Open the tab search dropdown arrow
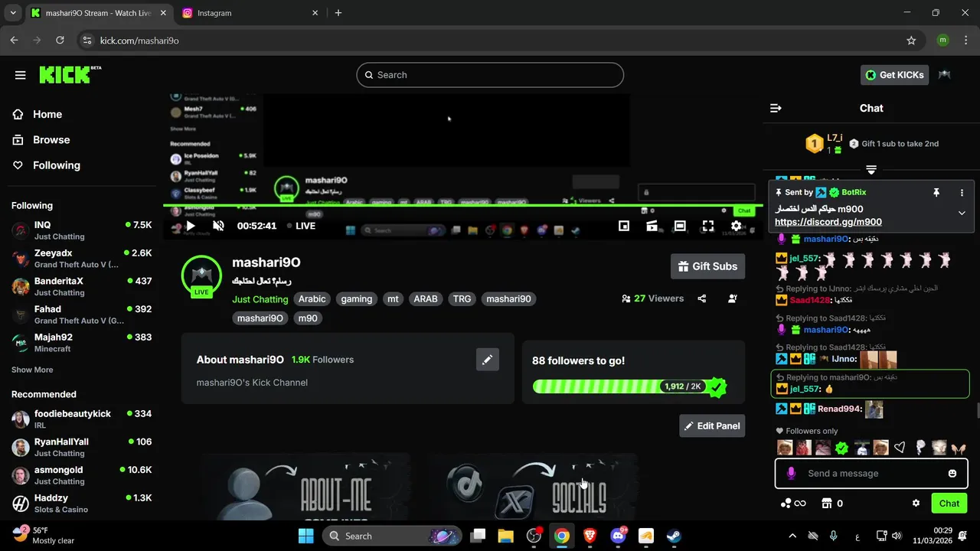Viewport: 980px width, 551px height. (x=12, y=13)
